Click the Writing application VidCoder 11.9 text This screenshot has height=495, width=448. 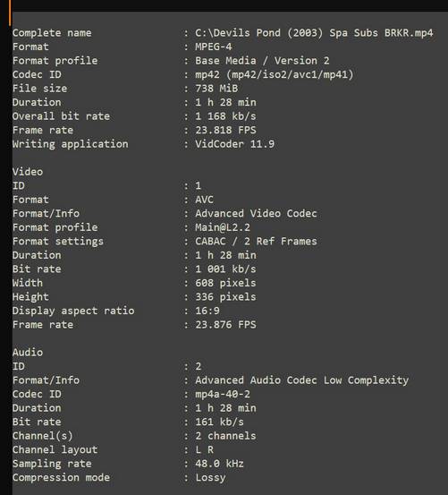point(235,144)
